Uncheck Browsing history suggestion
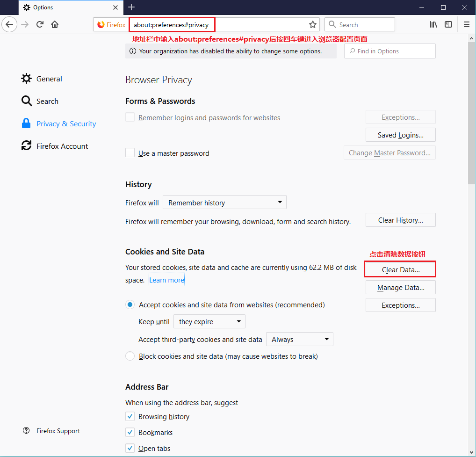Image resolution: width=476 pixels, height=457 pixels. point(130,416)
